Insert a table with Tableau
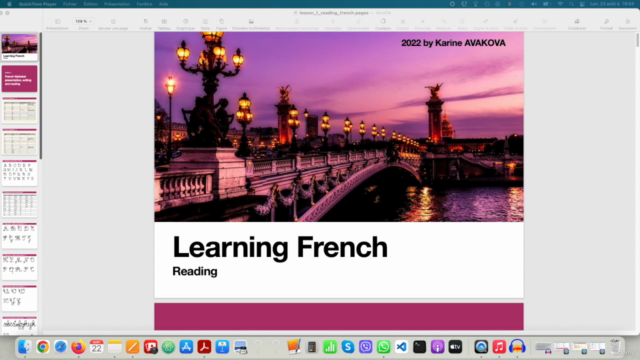The image size is (640, 360). [164, 24]
